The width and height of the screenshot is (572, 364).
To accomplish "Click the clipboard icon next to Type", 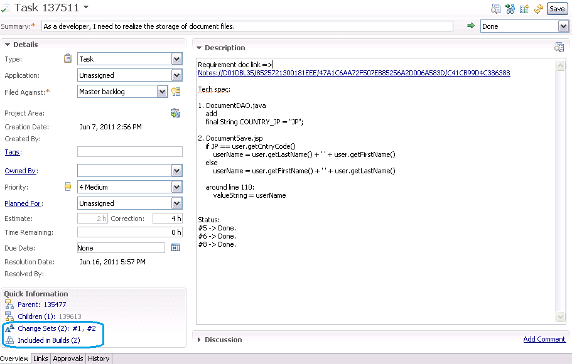I will click(x=68, y=58).
